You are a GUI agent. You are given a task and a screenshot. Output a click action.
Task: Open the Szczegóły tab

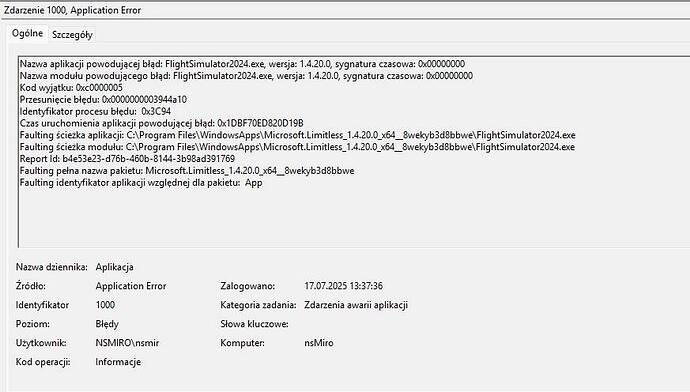tap(72, 35)
